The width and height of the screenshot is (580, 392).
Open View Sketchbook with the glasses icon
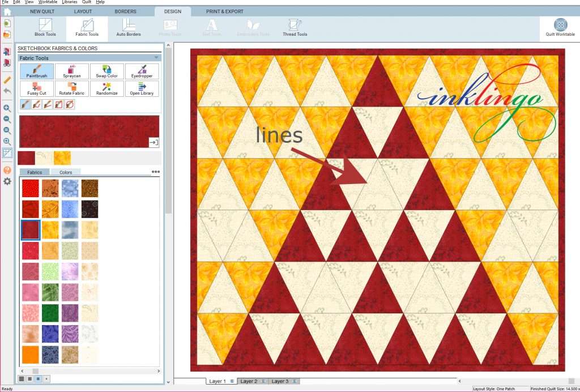[x=7, y=62]
